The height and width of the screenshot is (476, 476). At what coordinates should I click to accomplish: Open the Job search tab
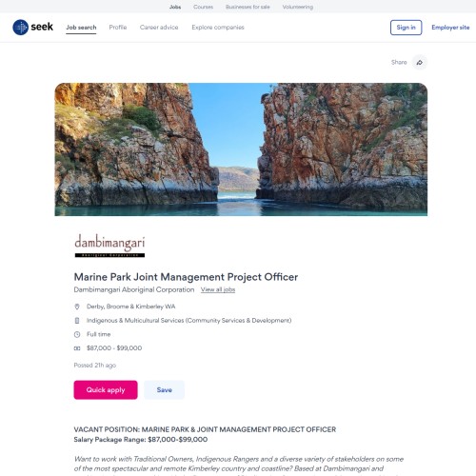(x=81, y=28)
